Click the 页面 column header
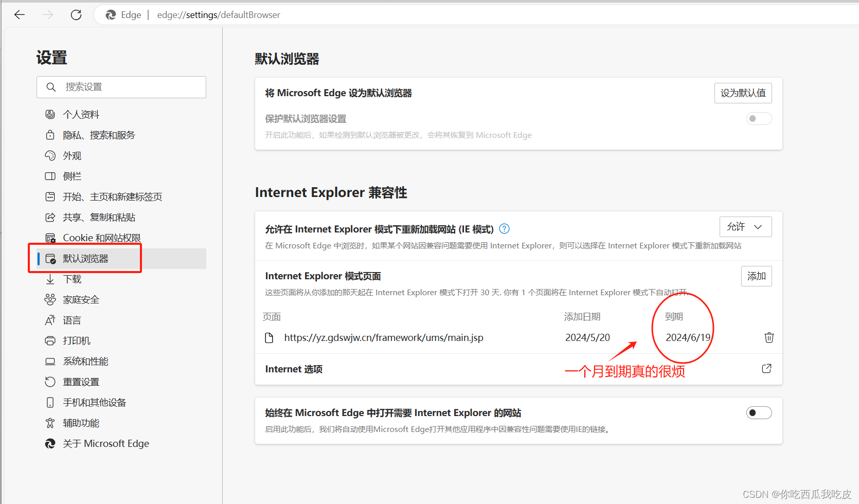Image resolution: width=859 pixels, height=504 pixels. click(272, 317)
